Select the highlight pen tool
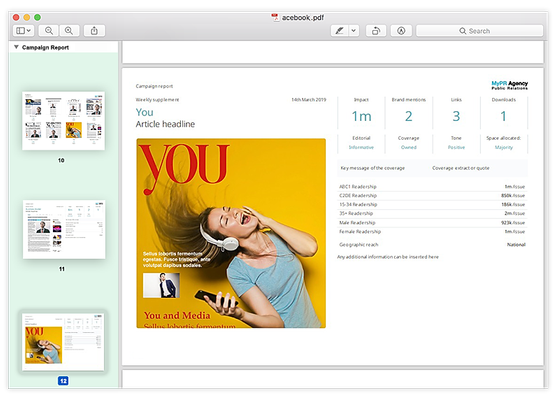Screen dimensions: 559x400 pos(339,31)
